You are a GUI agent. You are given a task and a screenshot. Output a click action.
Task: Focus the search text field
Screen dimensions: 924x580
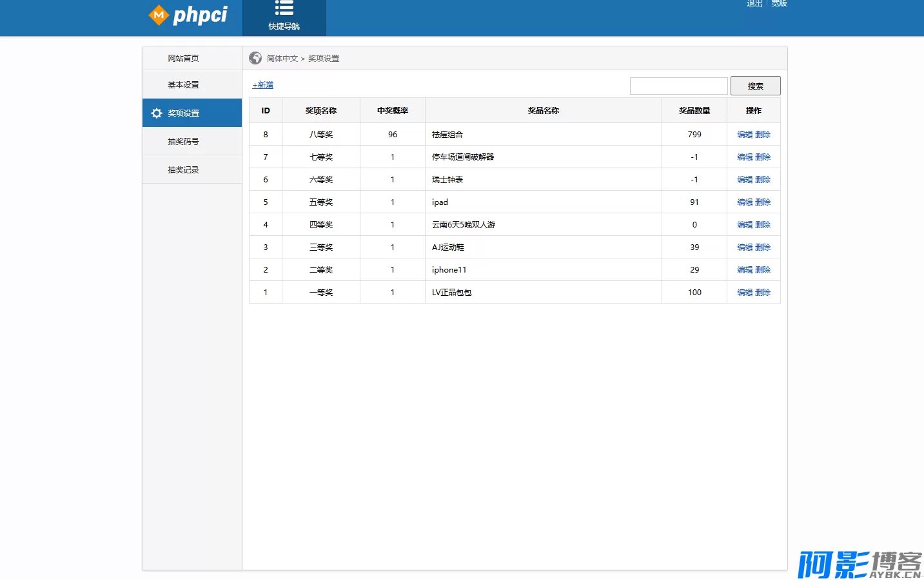tap(678, 86)
